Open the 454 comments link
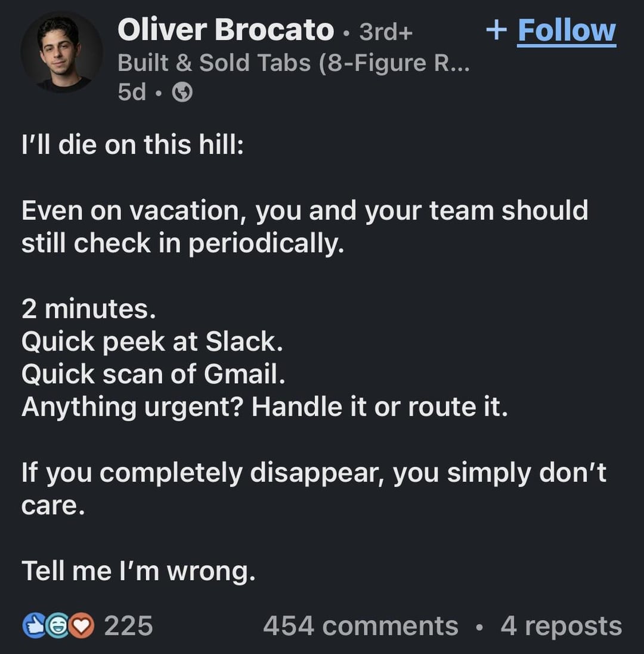The image size is (644, 654). [360, 626]
